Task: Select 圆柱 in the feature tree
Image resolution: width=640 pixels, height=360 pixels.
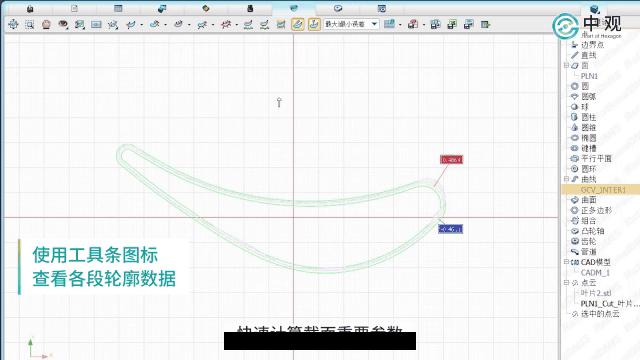Action: pos(589,117)
